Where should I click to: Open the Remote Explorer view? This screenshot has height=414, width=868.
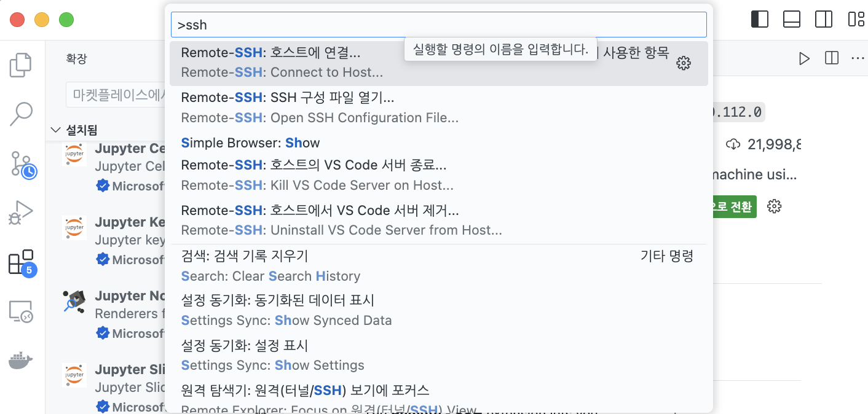click(21, 312)
